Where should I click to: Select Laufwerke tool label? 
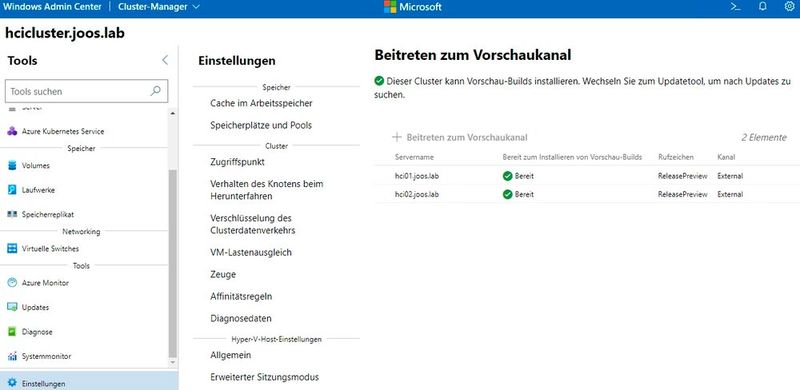(x=38, y=190)
